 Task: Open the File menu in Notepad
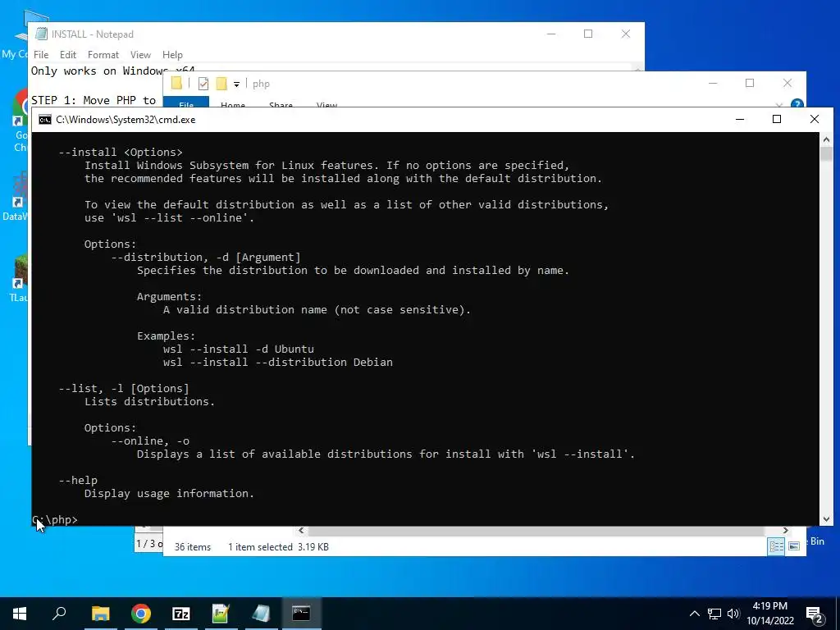[41, 55]
